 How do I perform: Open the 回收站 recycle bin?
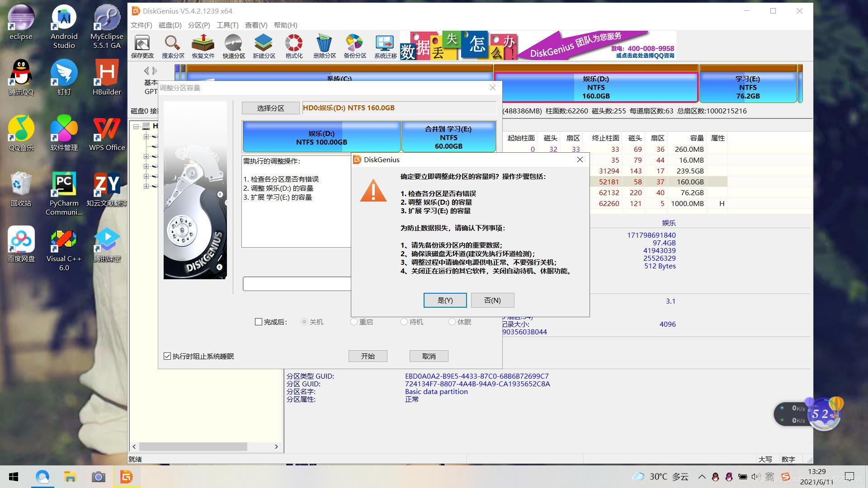point(21,189)
